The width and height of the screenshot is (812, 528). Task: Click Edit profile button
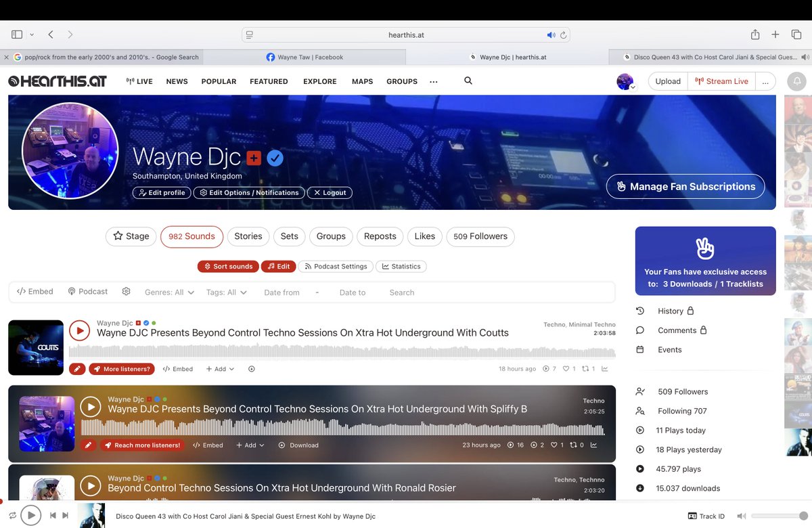(162, 193)
